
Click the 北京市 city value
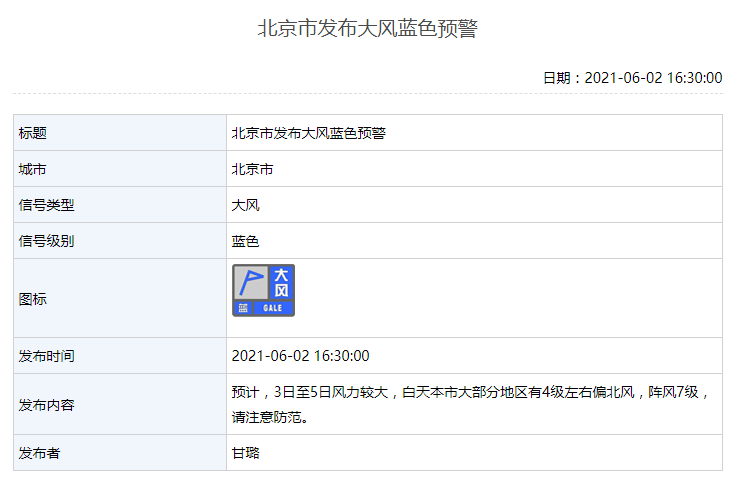252,169
